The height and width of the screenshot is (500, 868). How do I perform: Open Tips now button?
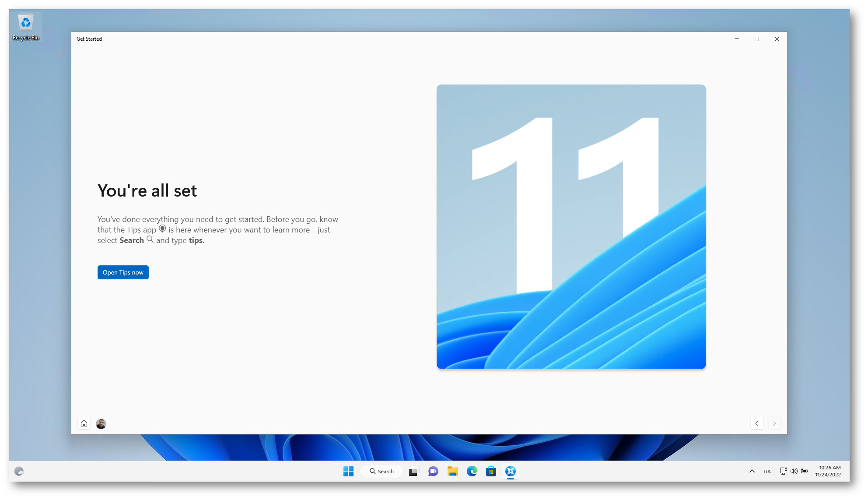point(123,272)
